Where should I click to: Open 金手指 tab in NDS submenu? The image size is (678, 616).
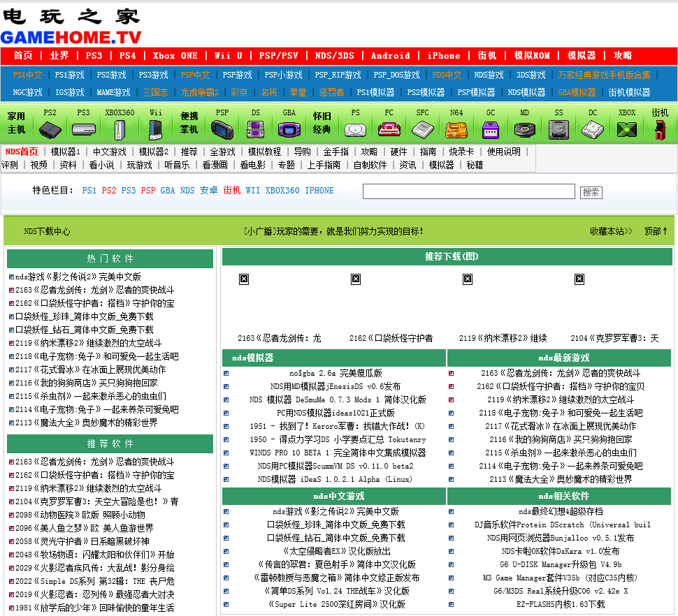tap(336, 152)
